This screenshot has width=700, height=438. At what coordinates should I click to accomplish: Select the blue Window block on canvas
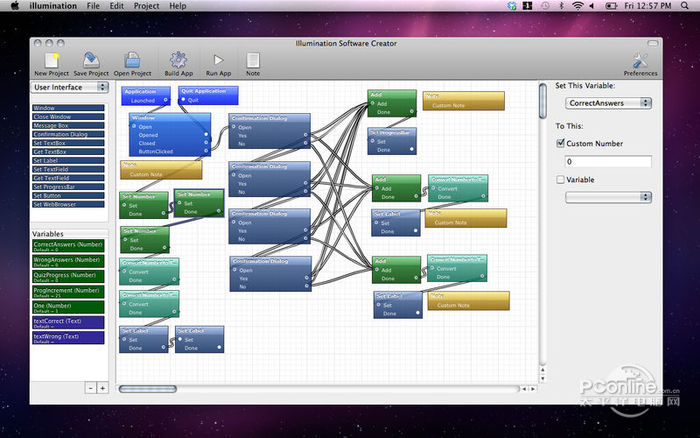170,134
